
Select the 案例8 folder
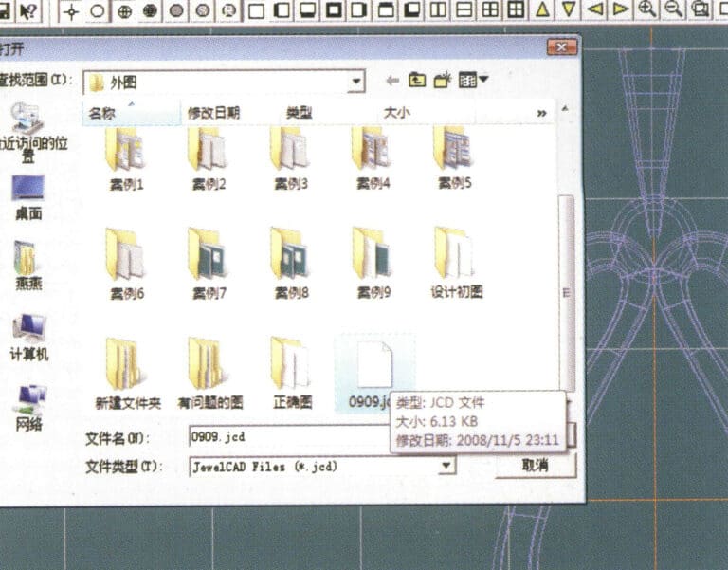291,264
